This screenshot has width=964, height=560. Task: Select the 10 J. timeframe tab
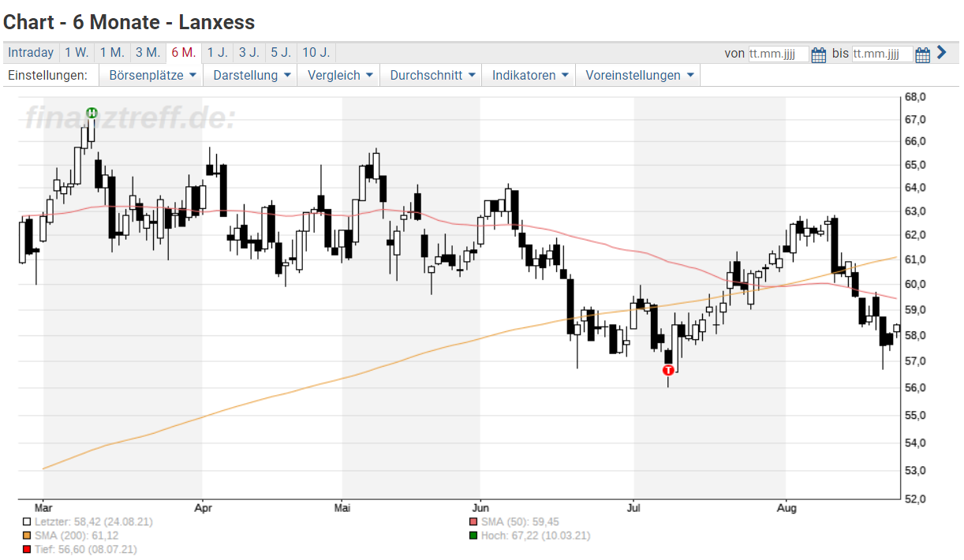coord(316,53)
